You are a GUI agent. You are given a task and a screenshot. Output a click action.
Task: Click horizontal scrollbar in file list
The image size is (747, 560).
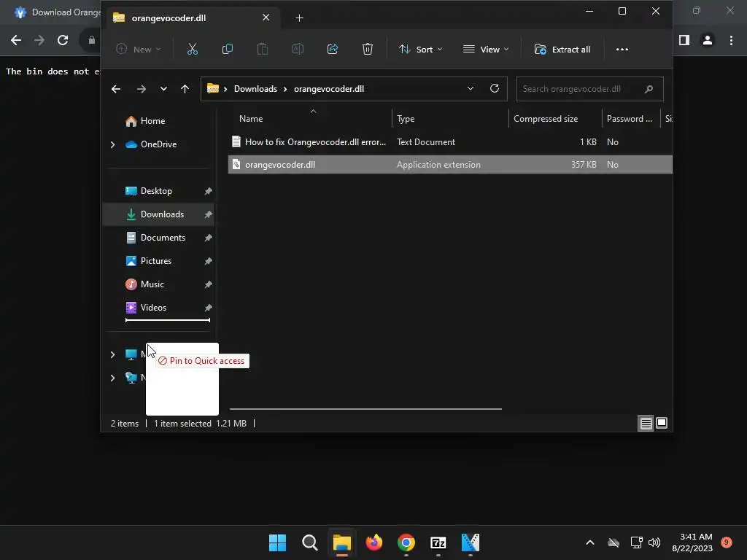[x=365, y=408]
